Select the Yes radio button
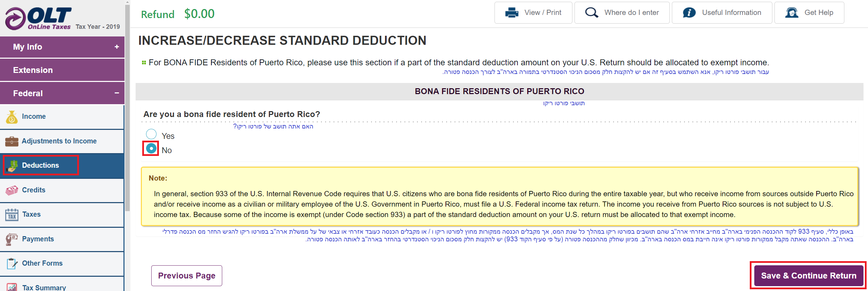868x291 pixels. tap(151, 134)
